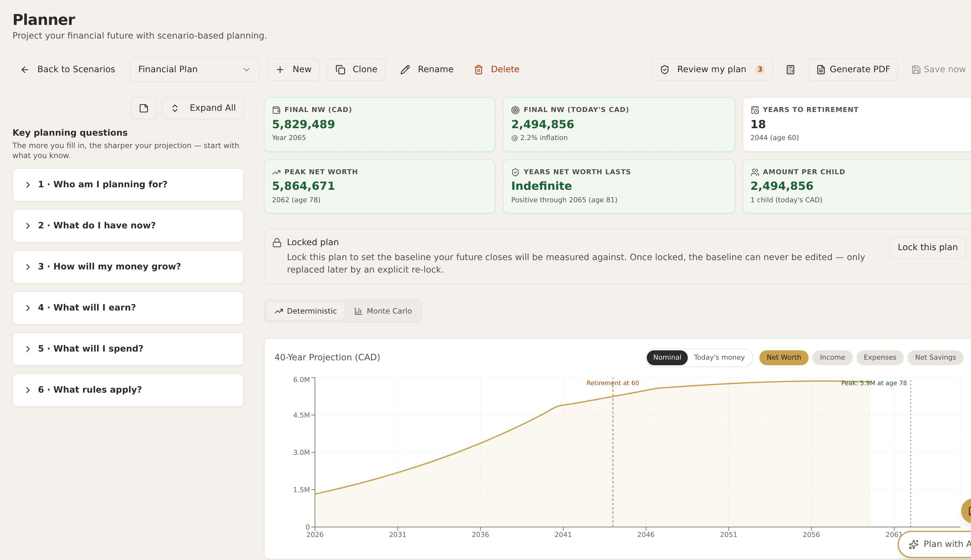Click the calculator icon button
The height and width of the screenshot is (560, 971).
click(790, 70)
